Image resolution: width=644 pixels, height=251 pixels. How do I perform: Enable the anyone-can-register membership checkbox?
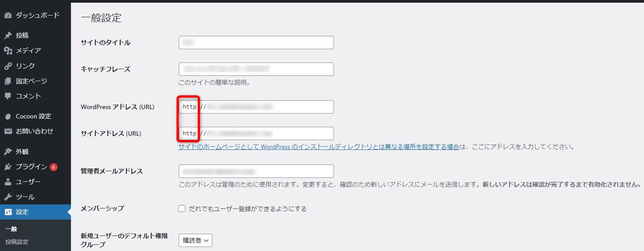pyautogui.click(x=182, y=208)
